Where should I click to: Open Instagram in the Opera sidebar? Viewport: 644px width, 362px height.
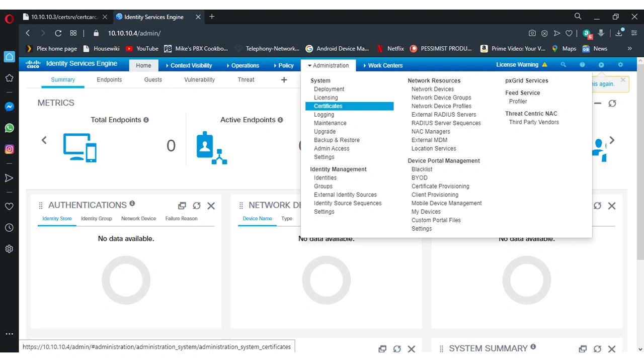click(x=9, y=149)
